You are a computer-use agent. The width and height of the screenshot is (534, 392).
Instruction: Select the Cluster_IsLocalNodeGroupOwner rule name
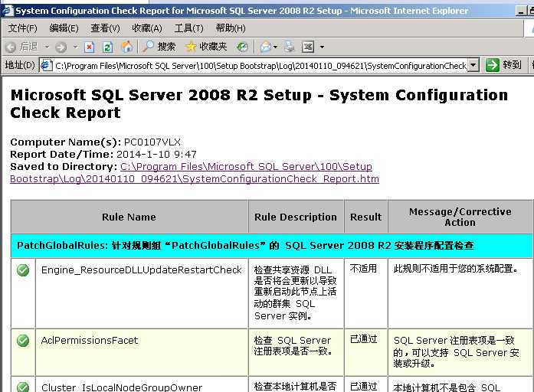click(x=122, y=387)
